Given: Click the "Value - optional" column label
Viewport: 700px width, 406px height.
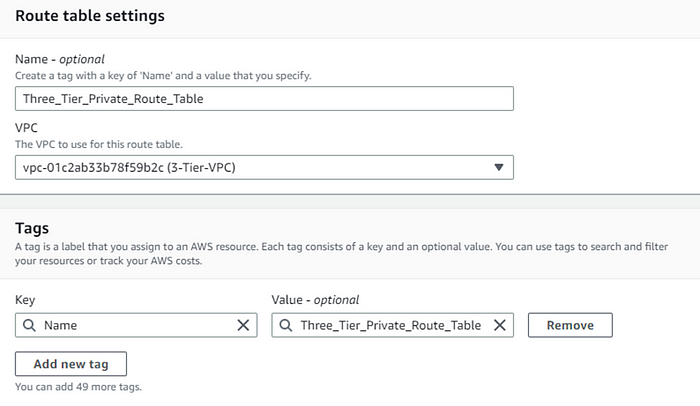Looking at the screenshot, I should click(315, 300).
